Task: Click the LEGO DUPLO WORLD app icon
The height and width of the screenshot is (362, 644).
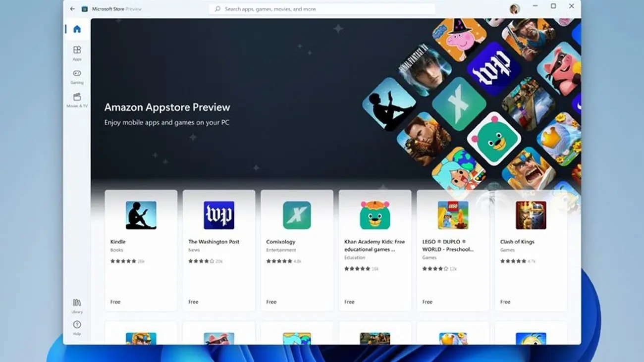Action: [x=453, y=215]
